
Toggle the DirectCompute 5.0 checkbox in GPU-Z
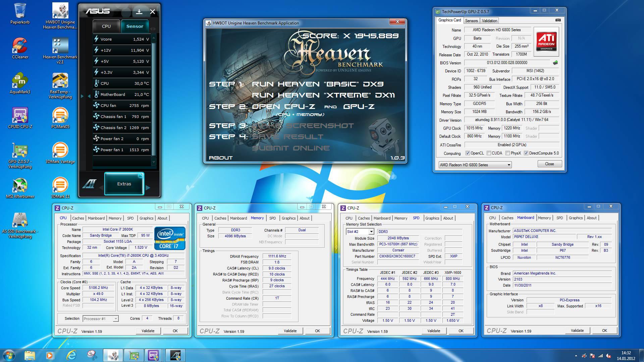[x=526, y=153]
